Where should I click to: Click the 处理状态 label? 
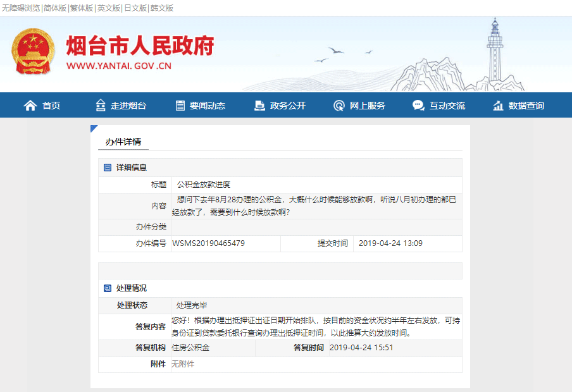coord(132,305)
